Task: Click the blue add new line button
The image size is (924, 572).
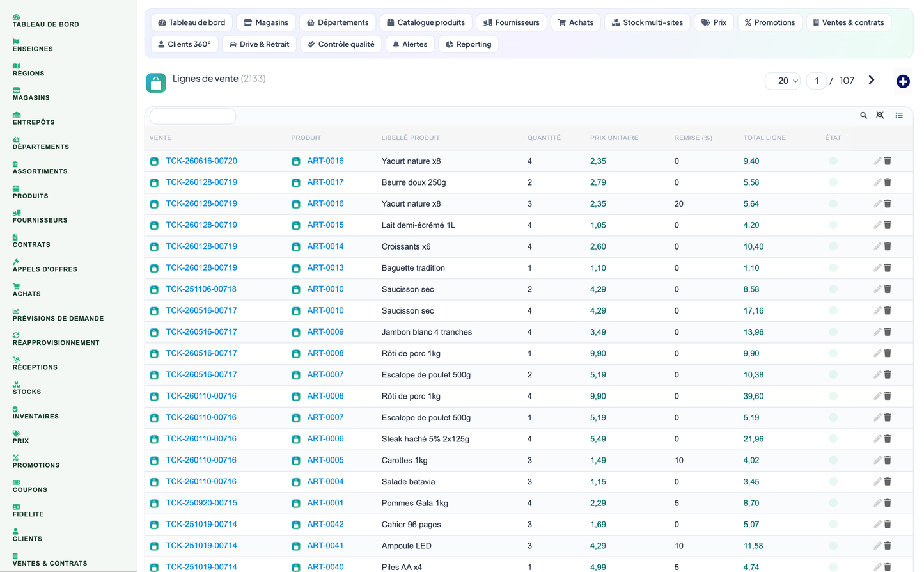Action: [x=903, y=81]
